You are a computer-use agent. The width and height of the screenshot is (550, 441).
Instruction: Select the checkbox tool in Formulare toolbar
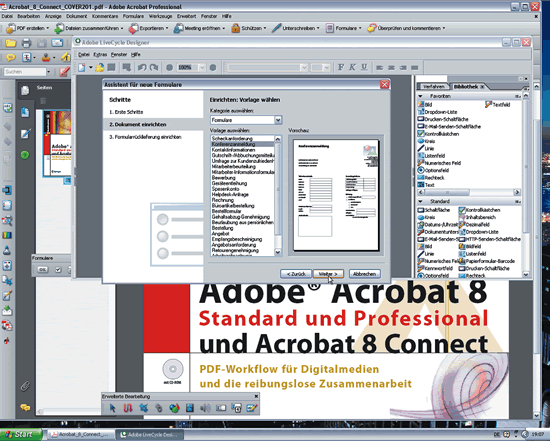[x=58, y=269]
